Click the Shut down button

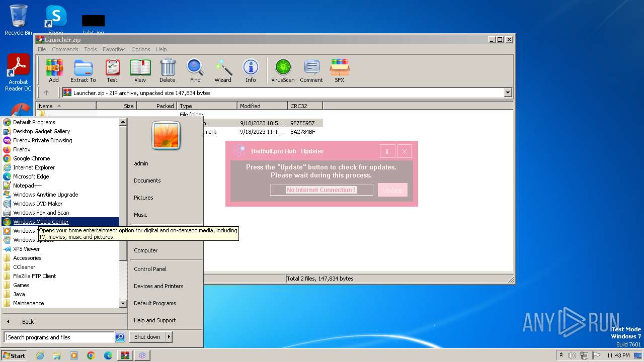pos(147,337)
